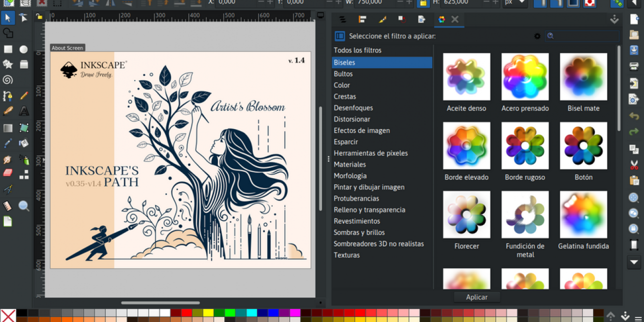The image size is (644, 322).
Task: Select the Calligraphy tool
Action: [x=8, y=110]
